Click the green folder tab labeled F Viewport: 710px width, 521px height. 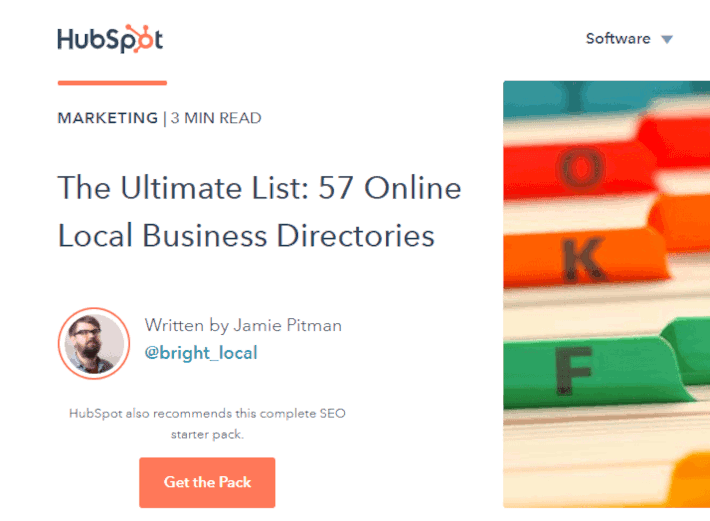[x=589, y=371]
